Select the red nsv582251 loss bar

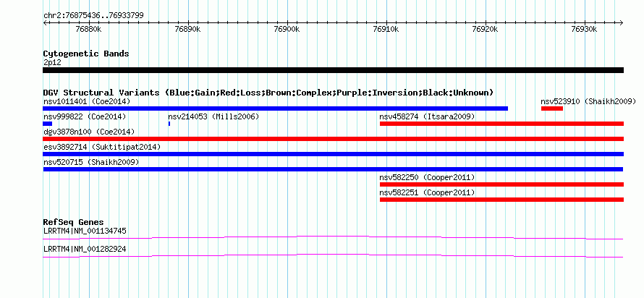502,200
